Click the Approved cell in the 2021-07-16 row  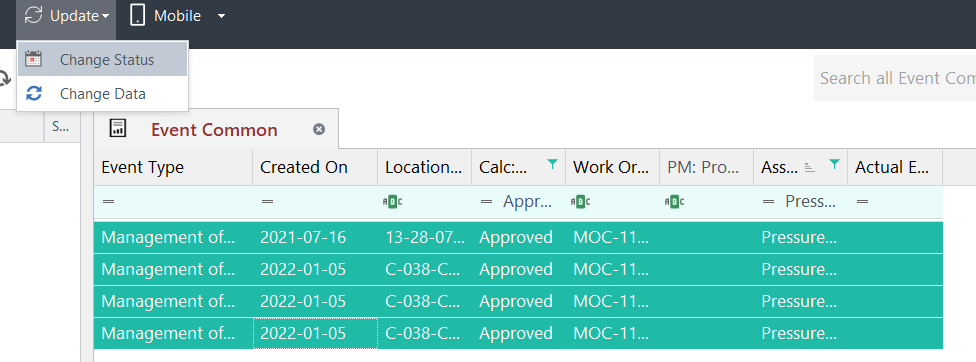pos(518,237)
